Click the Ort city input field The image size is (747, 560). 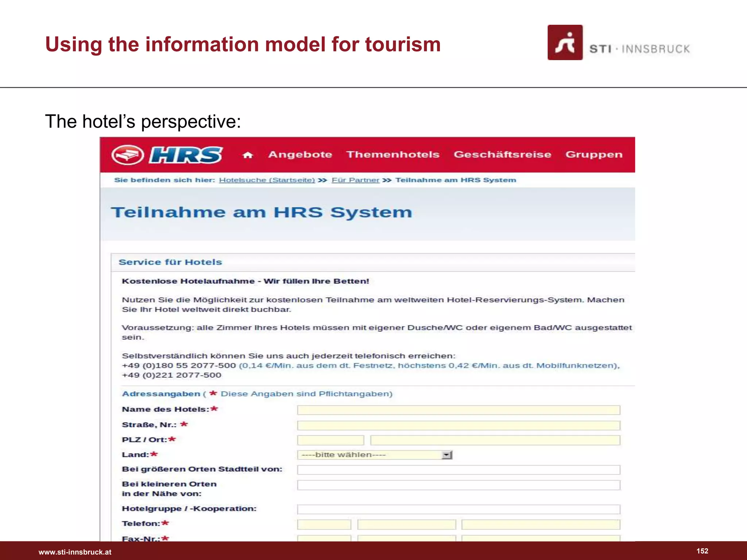tap(495, 440)
